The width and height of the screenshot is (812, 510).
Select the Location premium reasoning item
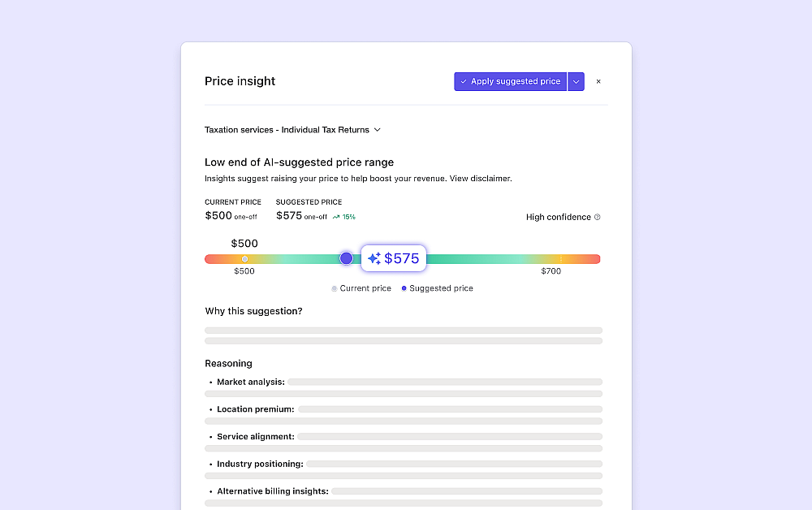pyautogui.click(x=256, y=409)
